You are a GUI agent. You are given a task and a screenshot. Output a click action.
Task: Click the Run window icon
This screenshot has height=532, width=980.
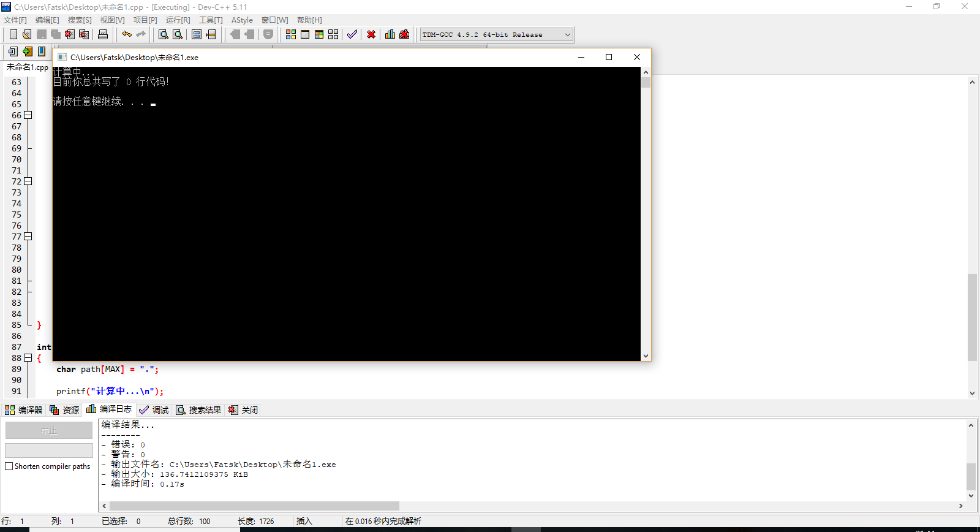pos(305,34)
